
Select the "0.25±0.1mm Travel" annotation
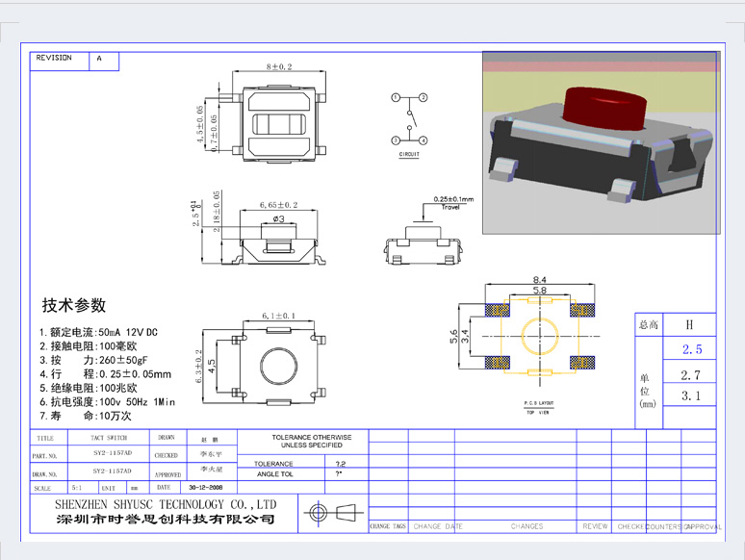453,203
